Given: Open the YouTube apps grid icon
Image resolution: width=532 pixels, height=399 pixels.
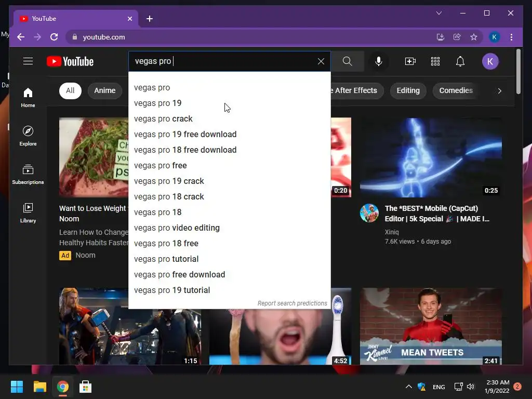Looking at the screenshot, I should [435, 61].
